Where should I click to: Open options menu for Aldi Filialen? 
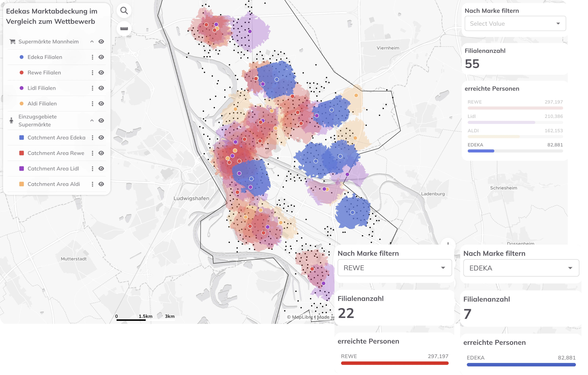tap(92, 104)
